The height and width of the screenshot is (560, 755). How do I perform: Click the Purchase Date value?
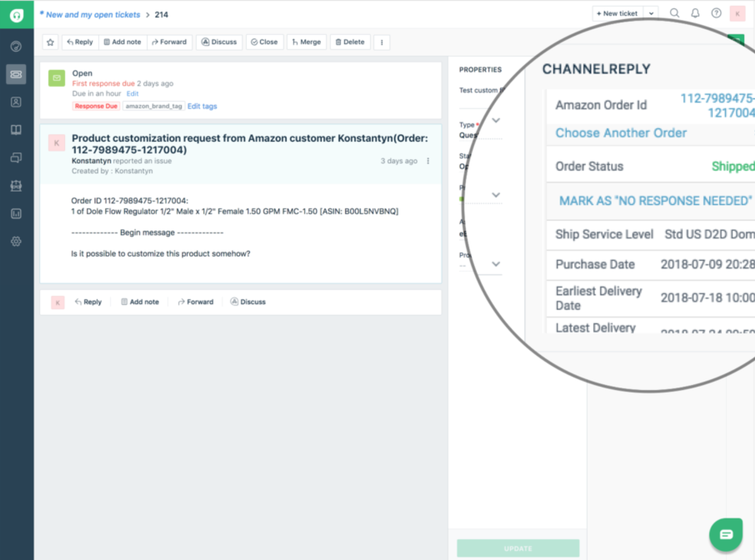point(708,265)
